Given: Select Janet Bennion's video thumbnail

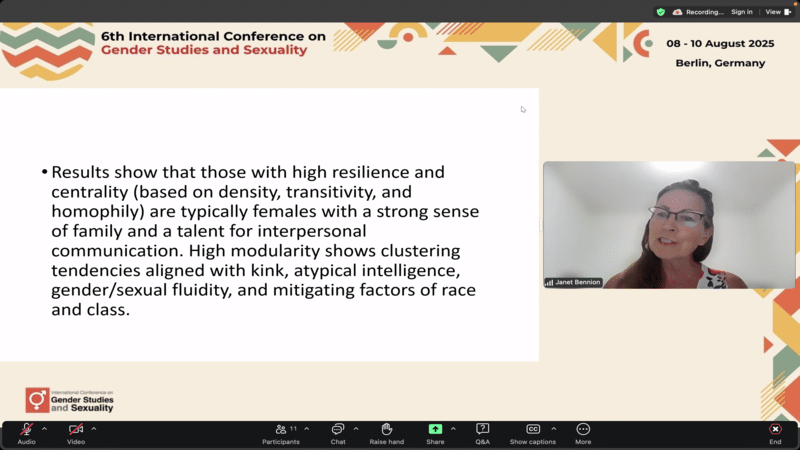Looking at the screenshot, I should click(669, 225).
